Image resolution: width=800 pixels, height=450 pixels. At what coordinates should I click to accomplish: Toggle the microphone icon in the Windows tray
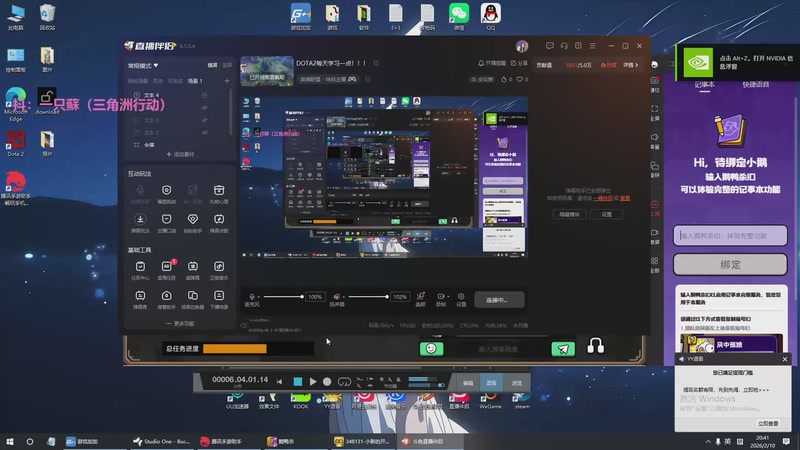click(718, 441)
